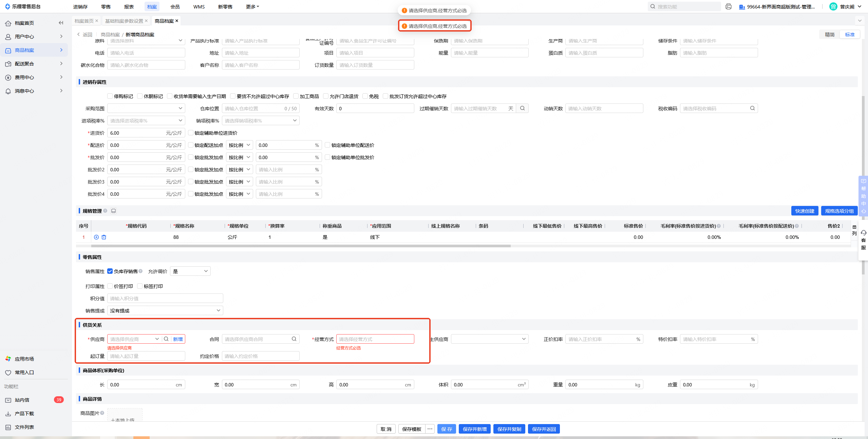
Task: Delete spec row with trash icon
Action: tap(104, 237)
